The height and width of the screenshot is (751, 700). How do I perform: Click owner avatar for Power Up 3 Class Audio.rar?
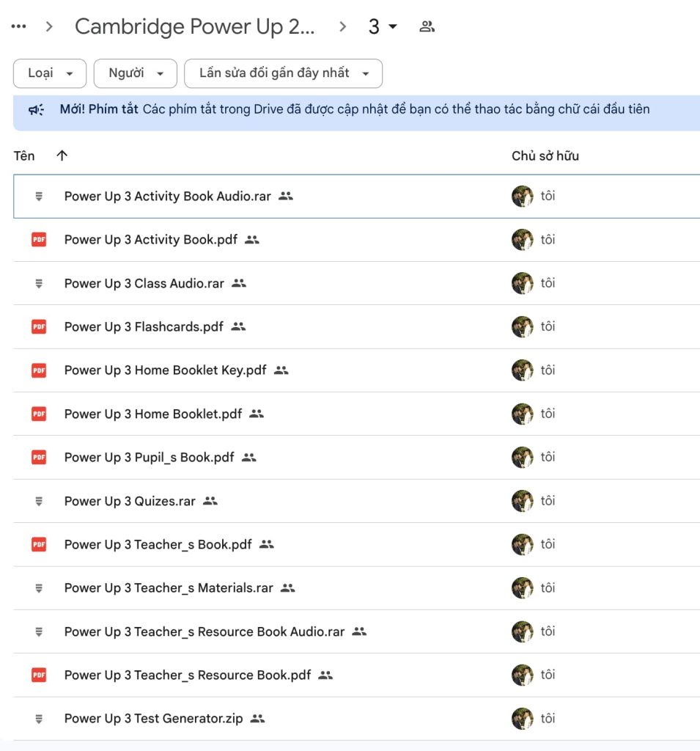coord(522,283)
